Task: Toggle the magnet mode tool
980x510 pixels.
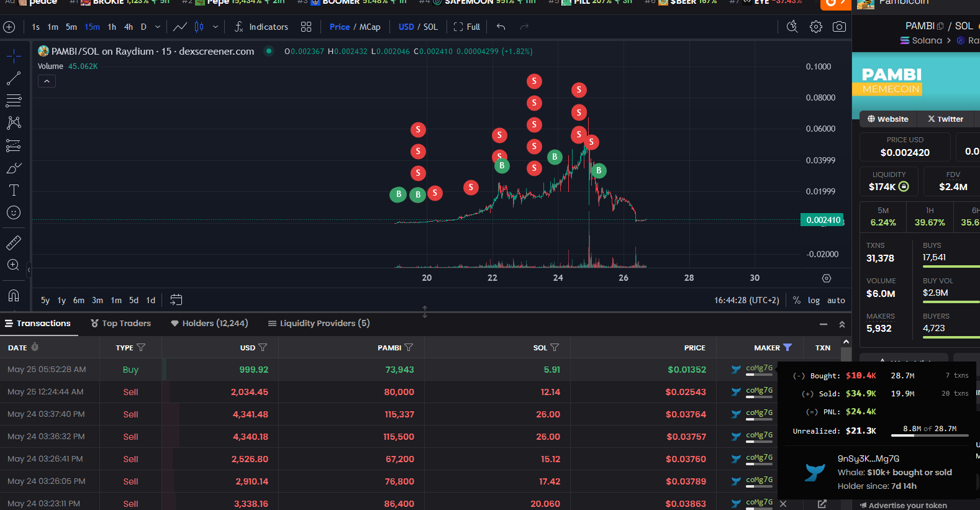Action: (14, 295)
